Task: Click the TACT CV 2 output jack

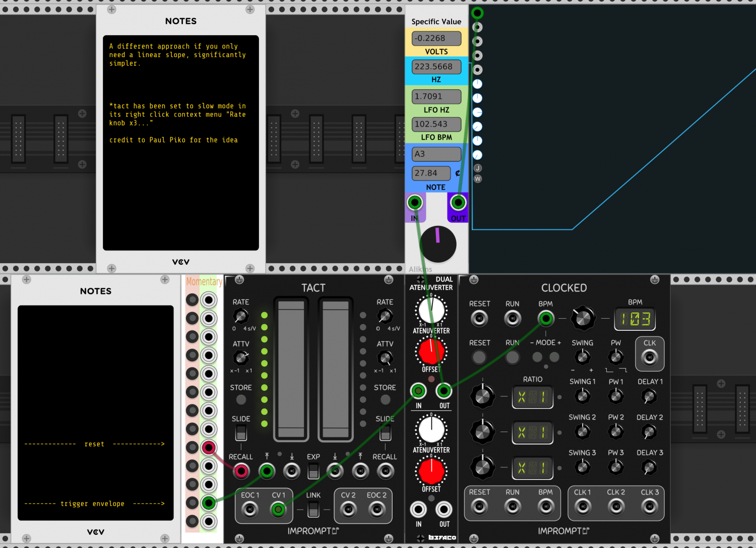Action: (348, 510)
